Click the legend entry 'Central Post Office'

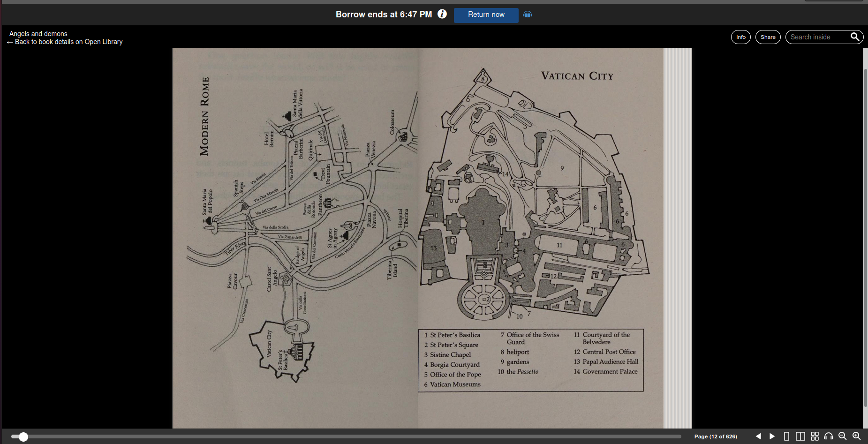[609, 352]
